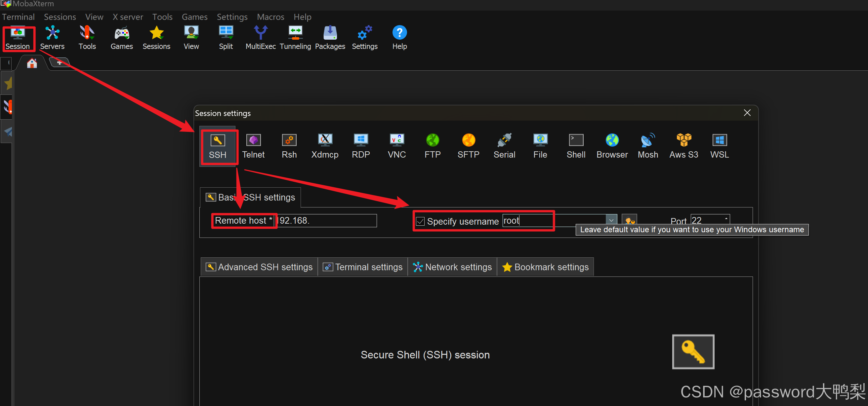
Task: Click the Servers toolbar icon
Action: (x=52, y=38)
